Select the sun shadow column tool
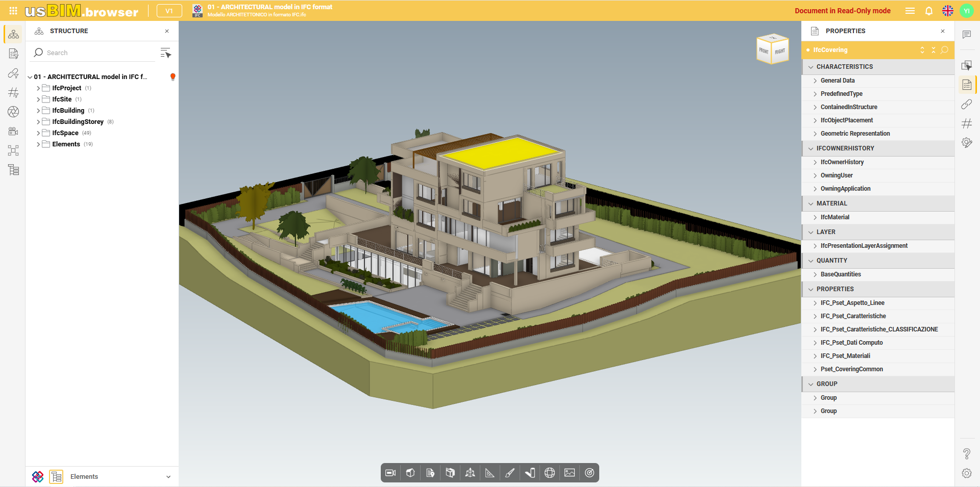Screen dimensions: 980x487 pyautogui.click(x=530, y=473)
